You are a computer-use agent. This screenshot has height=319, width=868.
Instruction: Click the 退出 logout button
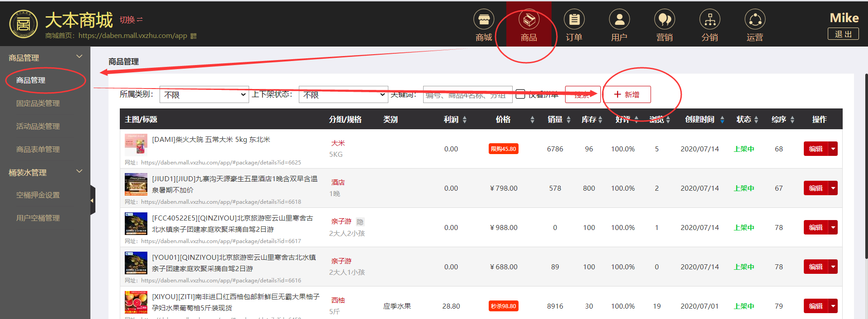point(843,34)
